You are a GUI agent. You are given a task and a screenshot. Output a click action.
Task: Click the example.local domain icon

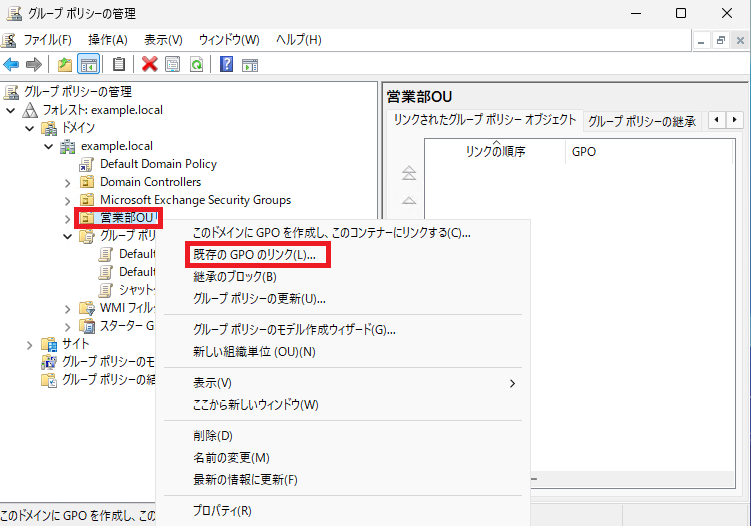pos(67,146)
